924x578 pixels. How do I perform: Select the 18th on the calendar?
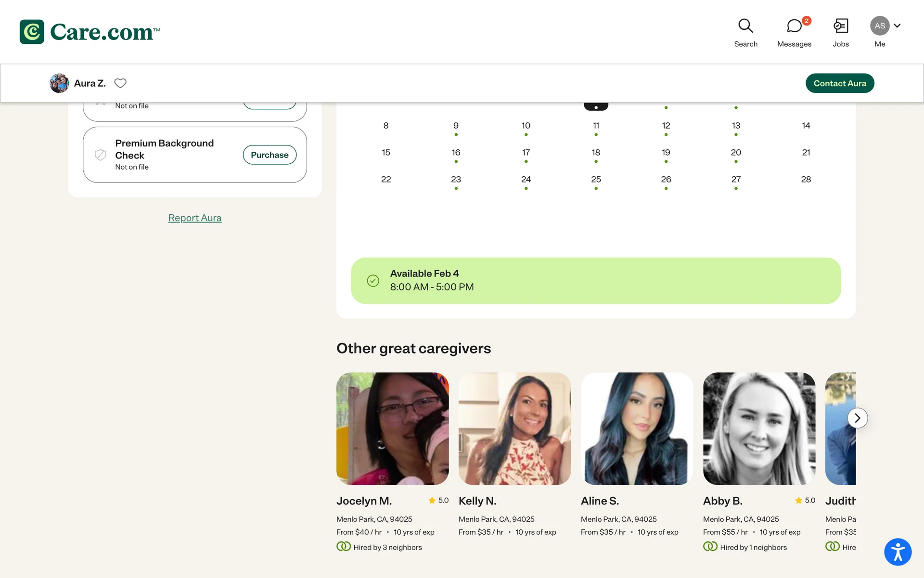(x=596, y=153)
